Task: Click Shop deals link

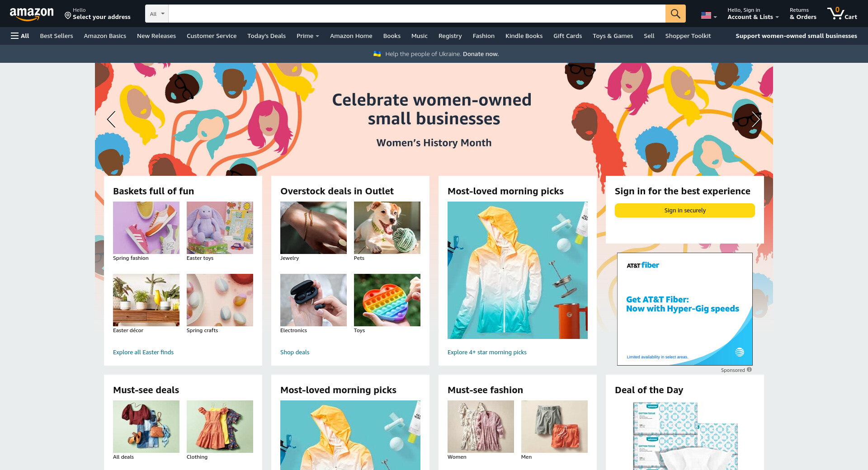Action: point(295,352)
